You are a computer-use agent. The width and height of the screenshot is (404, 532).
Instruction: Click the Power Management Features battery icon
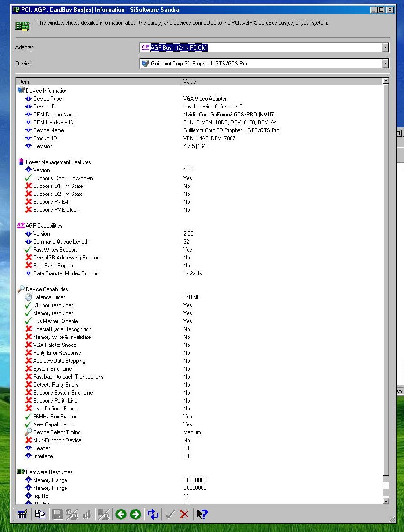point(21,162)
